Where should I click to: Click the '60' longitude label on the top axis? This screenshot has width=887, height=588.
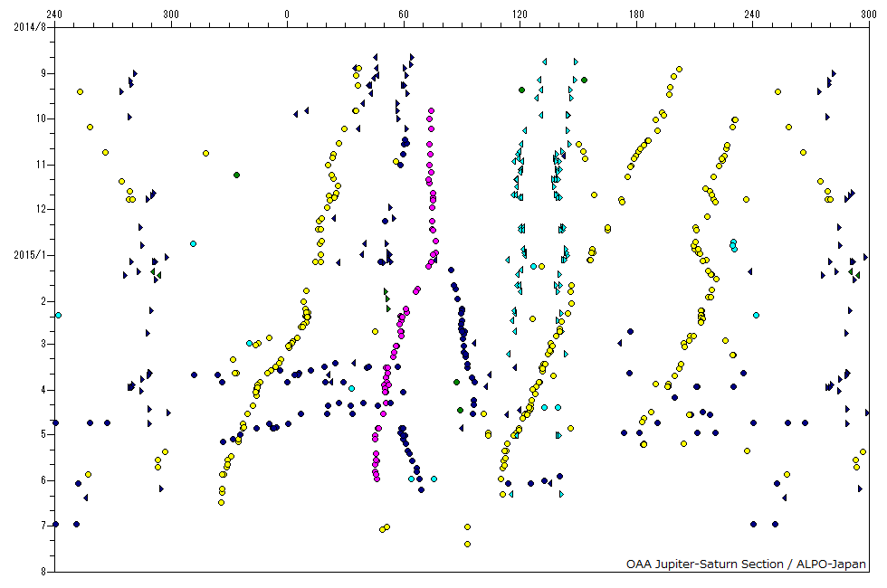pyautogui.click(x=404, y=14)
